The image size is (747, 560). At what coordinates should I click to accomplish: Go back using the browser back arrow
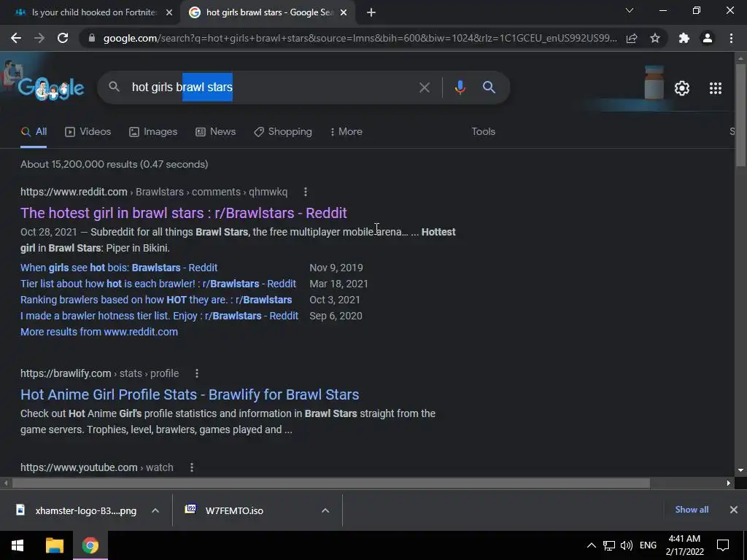(x=16, y=38)
